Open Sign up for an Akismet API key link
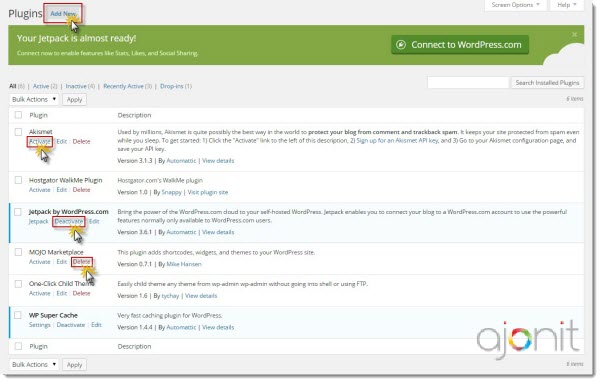This screenshot has height=382, width=600. point(397,140)
